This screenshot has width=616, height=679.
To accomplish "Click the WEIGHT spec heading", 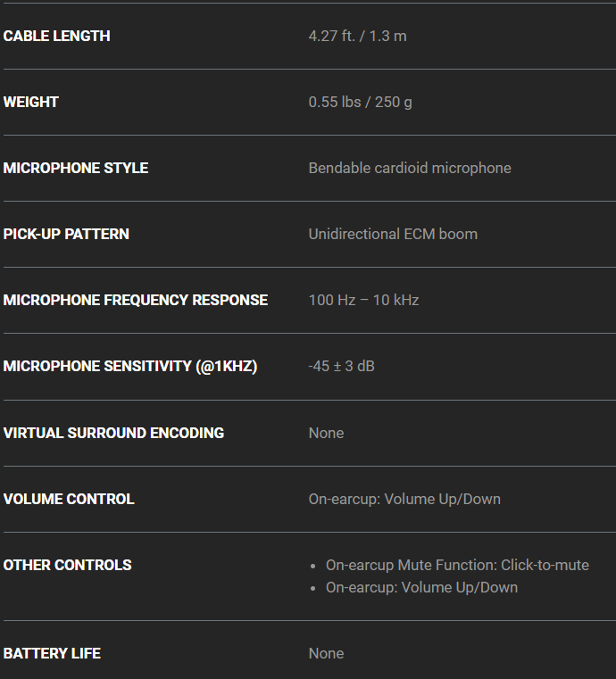I will [31, 103].
